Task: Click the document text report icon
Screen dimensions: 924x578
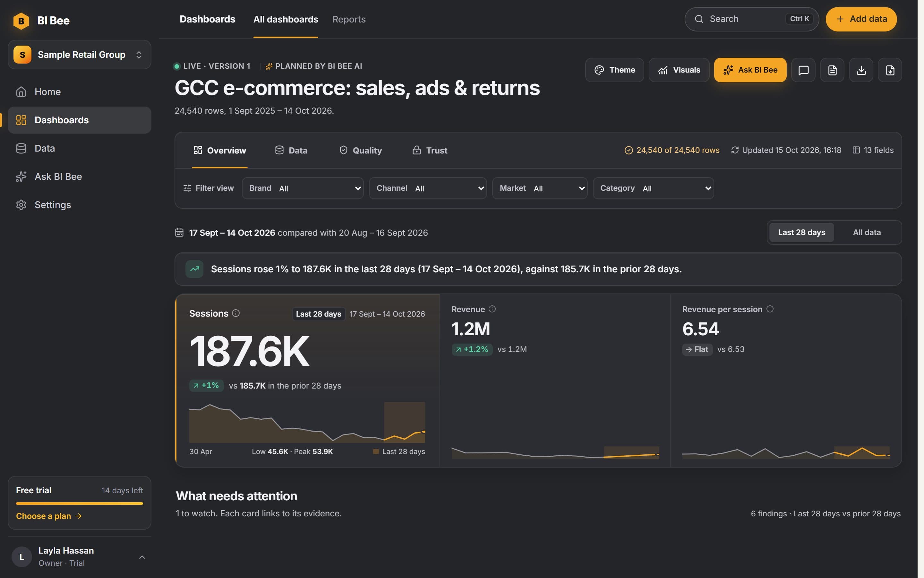Action: click(832, 70)
